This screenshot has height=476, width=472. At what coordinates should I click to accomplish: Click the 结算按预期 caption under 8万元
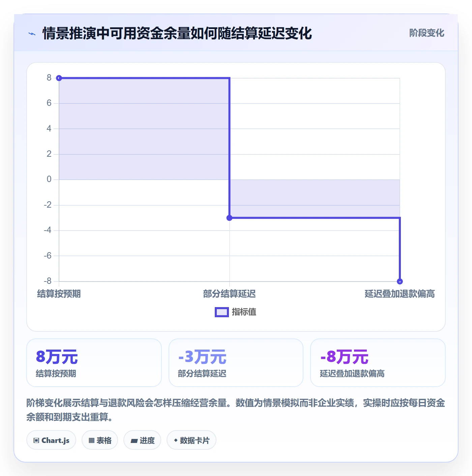coord(56,374)
